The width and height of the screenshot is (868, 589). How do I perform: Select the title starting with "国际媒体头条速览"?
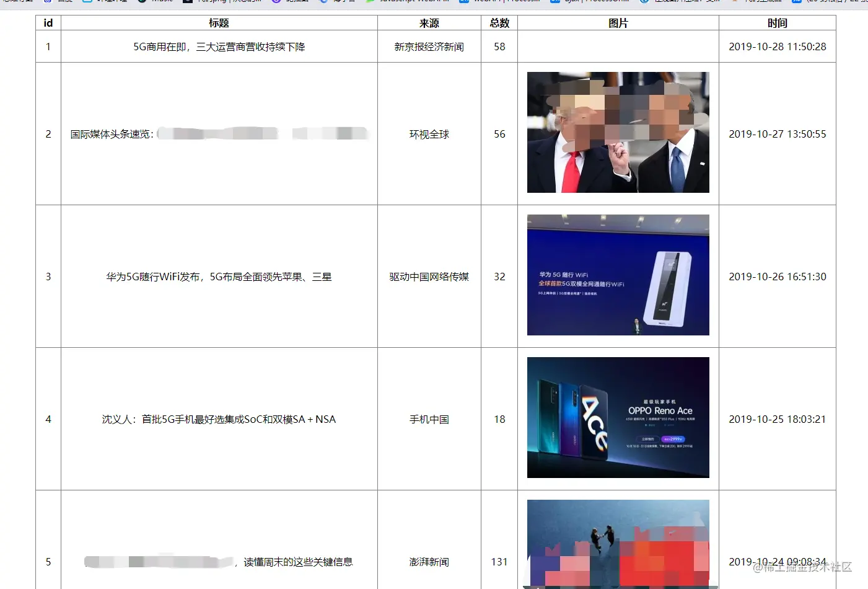[219, 134]
